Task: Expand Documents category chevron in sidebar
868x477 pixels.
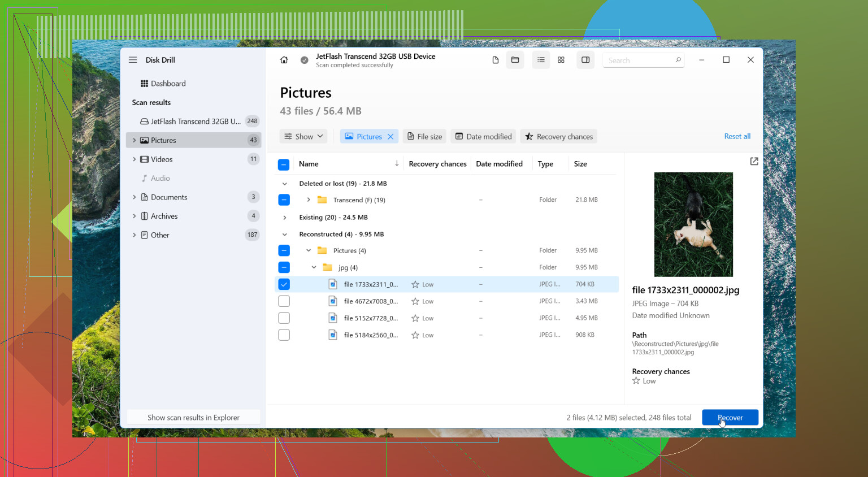Action: [134, 197]
